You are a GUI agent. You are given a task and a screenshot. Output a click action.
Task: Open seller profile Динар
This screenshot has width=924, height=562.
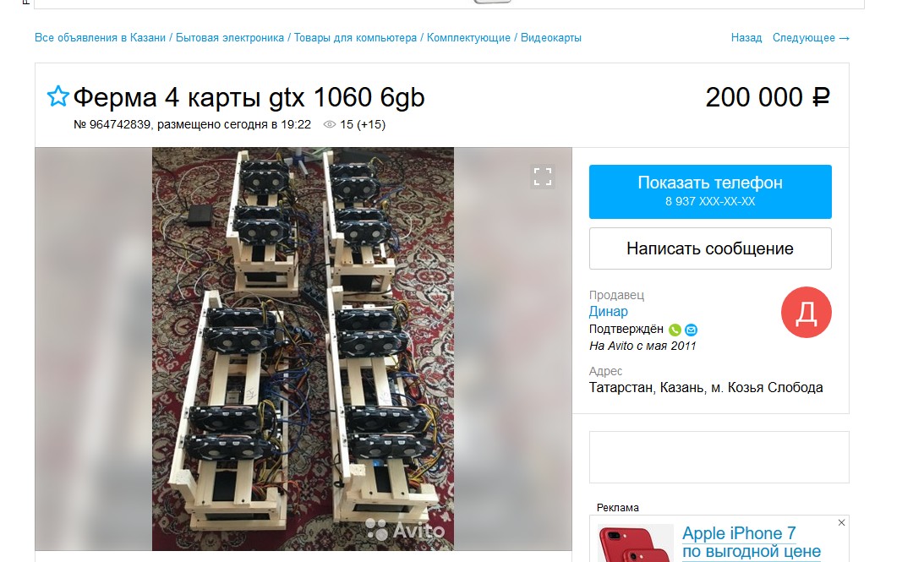point(608,311)
